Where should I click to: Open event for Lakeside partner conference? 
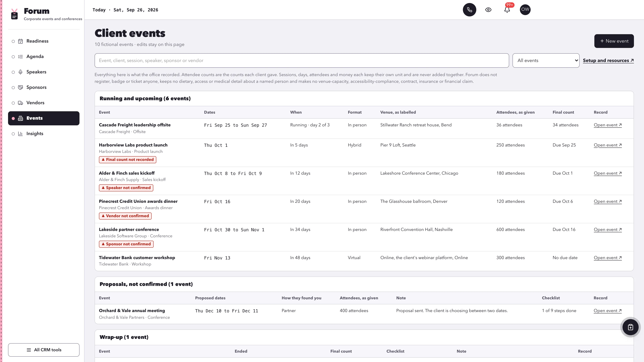pos(607,230)
